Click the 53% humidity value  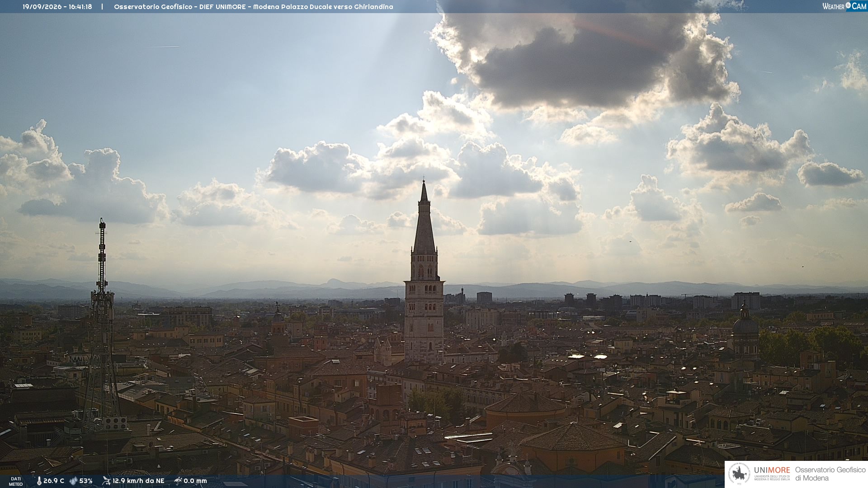[x=86, y=481]
